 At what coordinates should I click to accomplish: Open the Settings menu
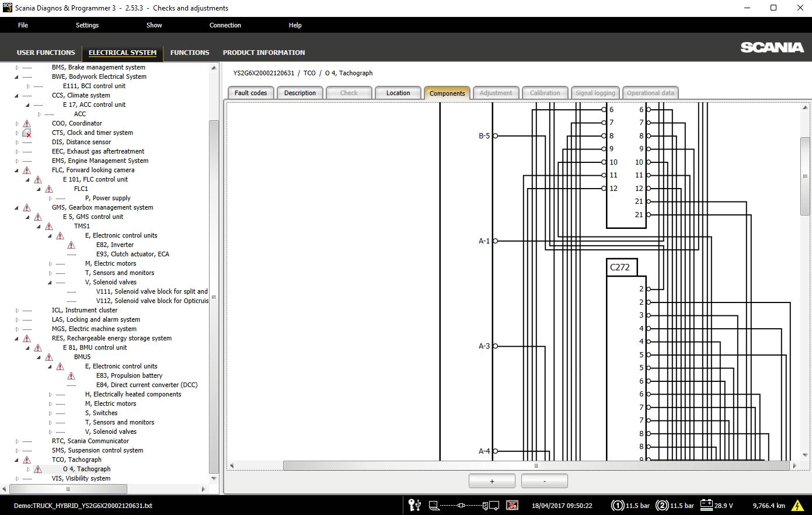tap(87, 25)
